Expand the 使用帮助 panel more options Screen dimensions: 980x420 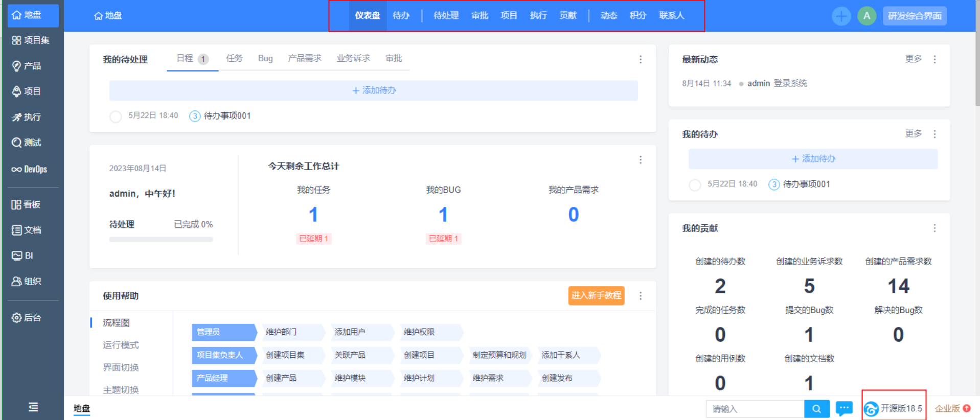(640, 296)
